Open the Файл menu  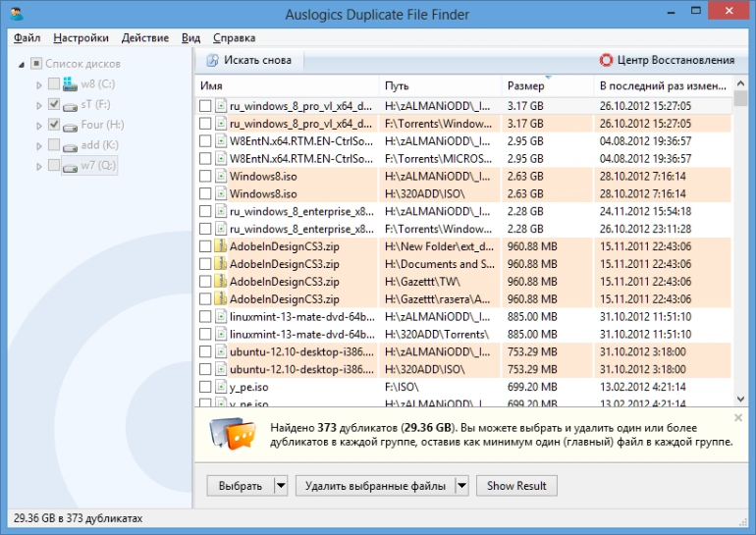(27, 37)
